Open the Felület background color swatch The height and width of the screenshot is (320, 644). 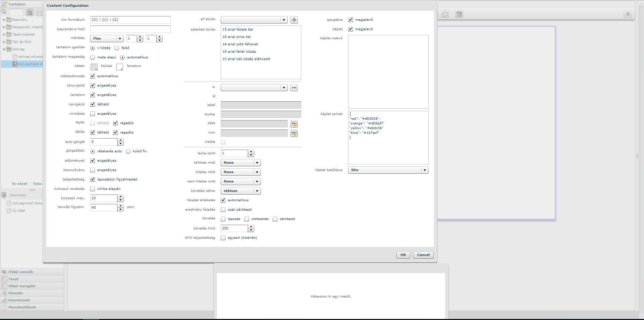pos(94,67)
